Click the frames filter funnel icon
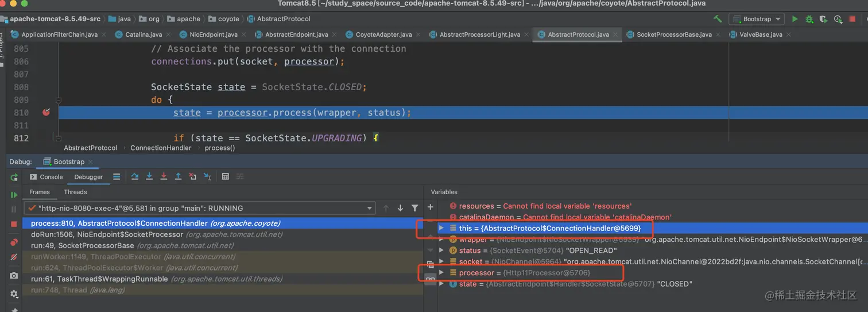 [414, 208]
